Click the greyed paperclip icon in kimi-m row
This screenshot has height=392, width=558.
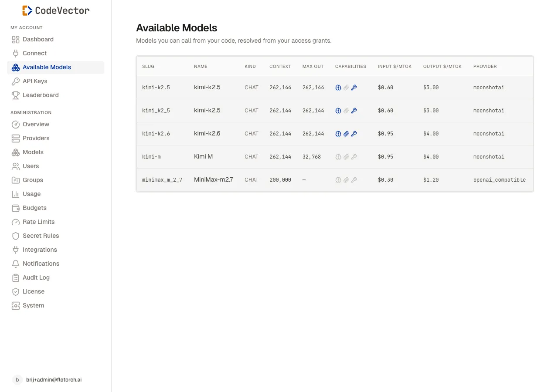pos(346,157)
